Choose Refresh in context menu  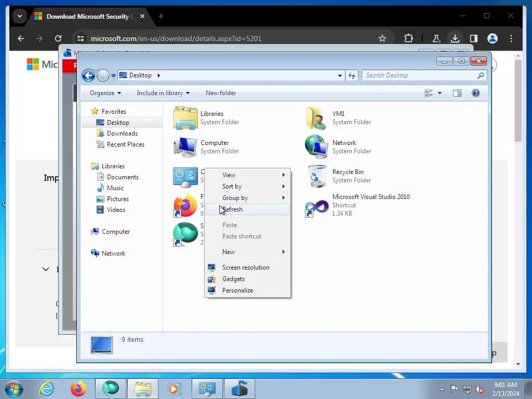pyautogui.click(x=248, y=209)
